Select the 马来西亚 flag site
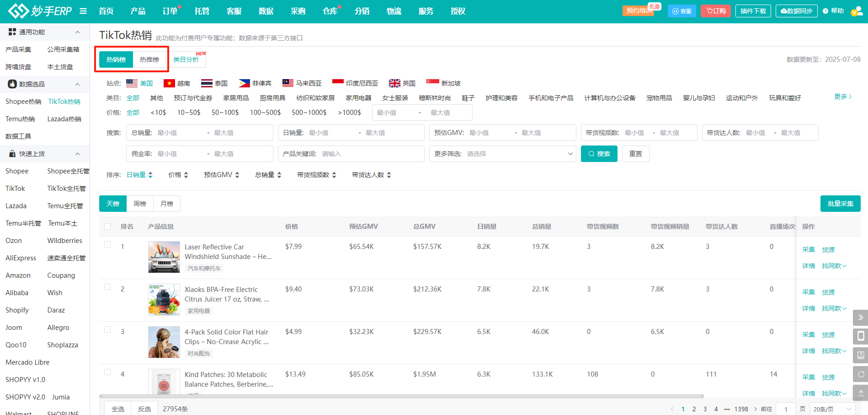Image resolution: width=868 pixels, height=415 pixels. click(302, 83)
